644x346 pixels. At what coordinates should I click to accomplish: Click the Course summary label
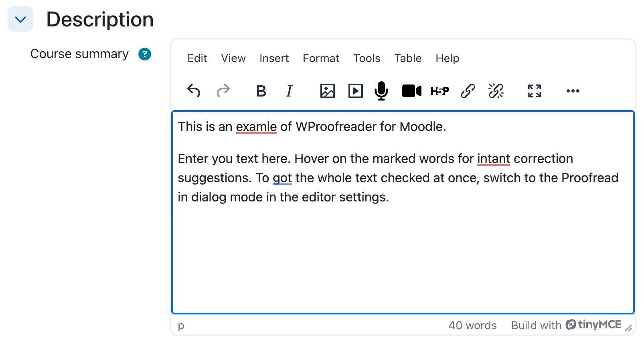(79, 54)
